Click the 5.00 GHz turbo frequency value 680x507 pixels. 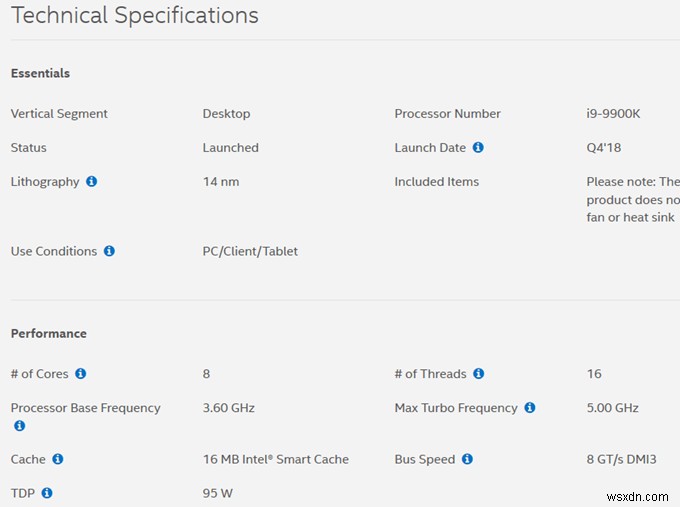tap(612, 408)
